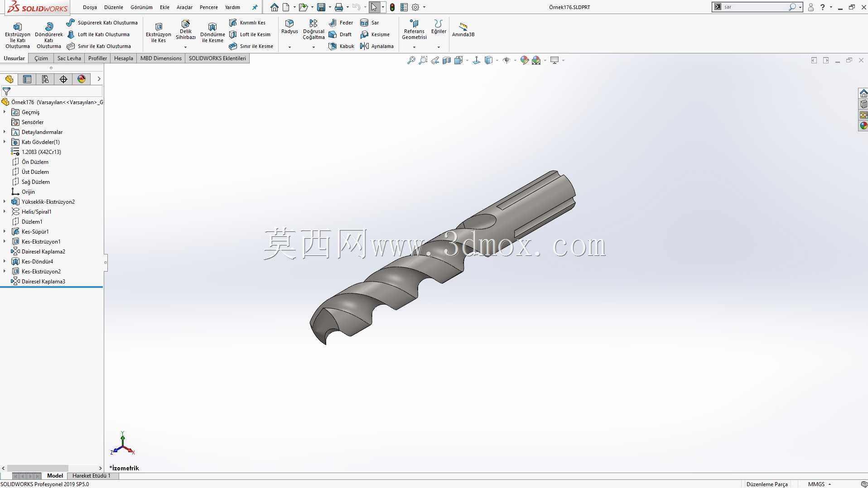Viewport: 868px width, 488px height.
Task: Open the Dosya menu
Action: tap(90, 7)
